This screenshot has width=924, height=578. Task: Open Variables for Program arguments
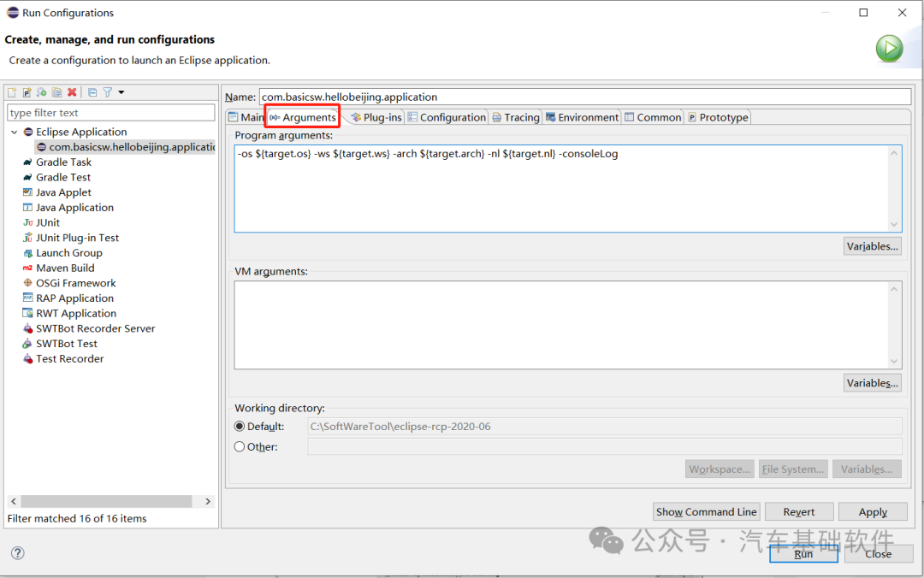[872, 246]
